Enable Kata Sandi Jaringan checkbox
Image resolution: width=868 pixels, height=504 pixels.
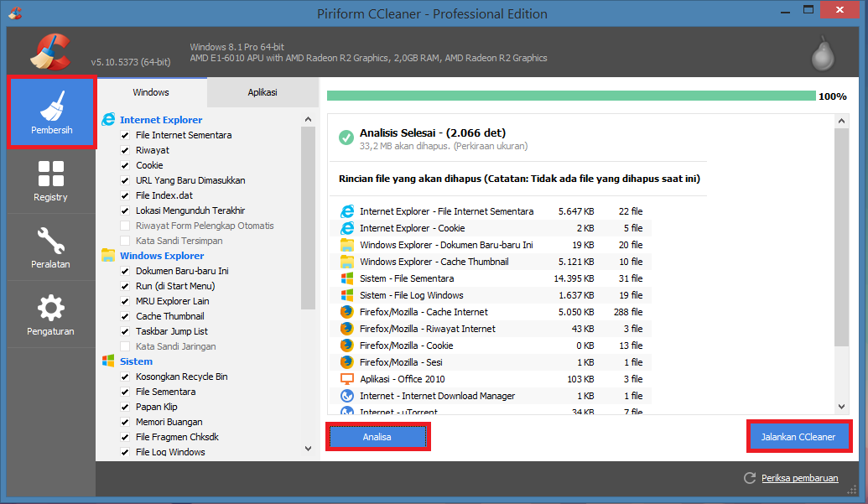click(x=125, y=346)
